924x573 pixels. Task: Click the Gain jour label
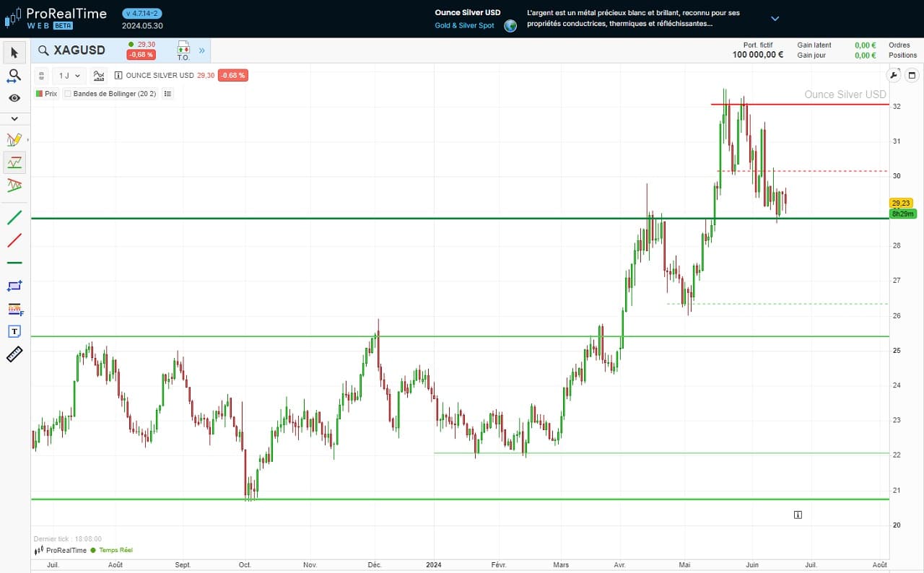click(811, 55)
